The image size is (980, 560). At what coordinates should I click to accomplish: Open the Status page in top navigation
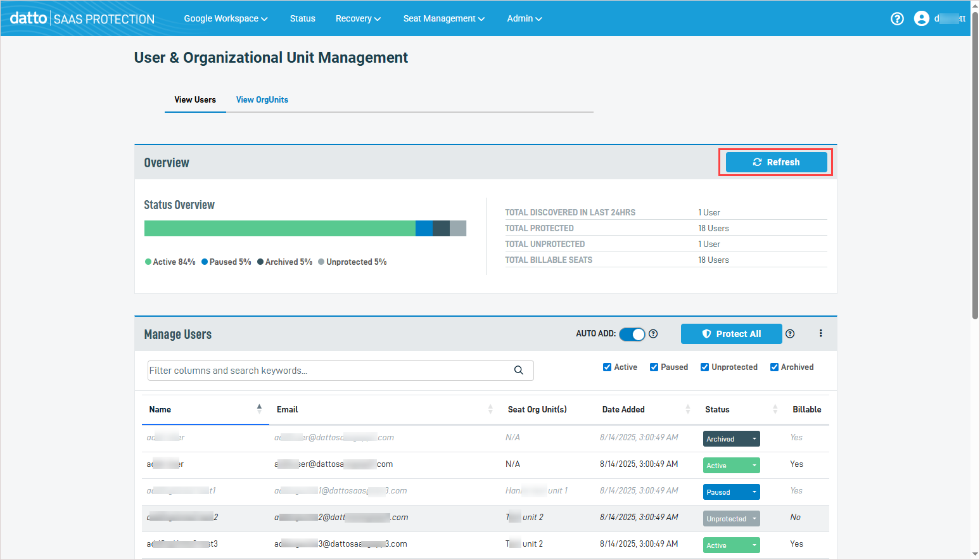pyautogui.click(x=302, y=18)
